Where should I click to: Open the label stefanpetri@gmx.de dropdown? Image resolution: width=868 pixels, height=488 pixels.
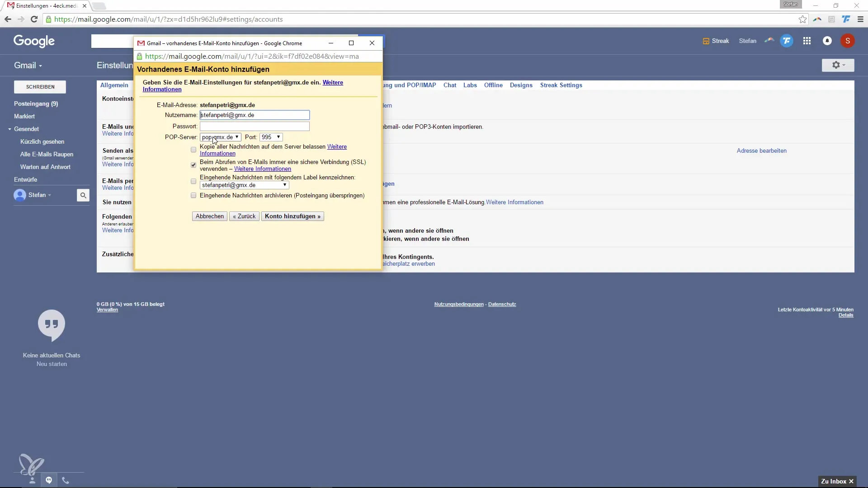[x=244, y=185]
